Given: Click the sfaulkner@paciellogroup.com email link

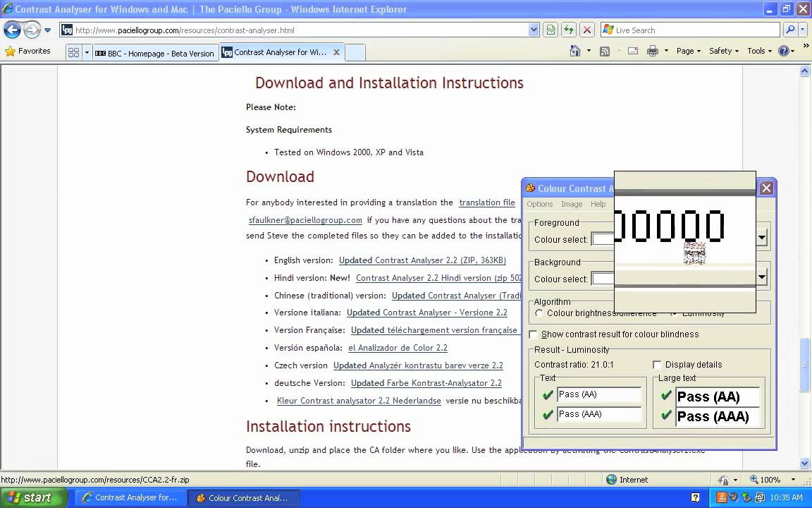Looking at the screenshot, I should (x=305, y=220).
